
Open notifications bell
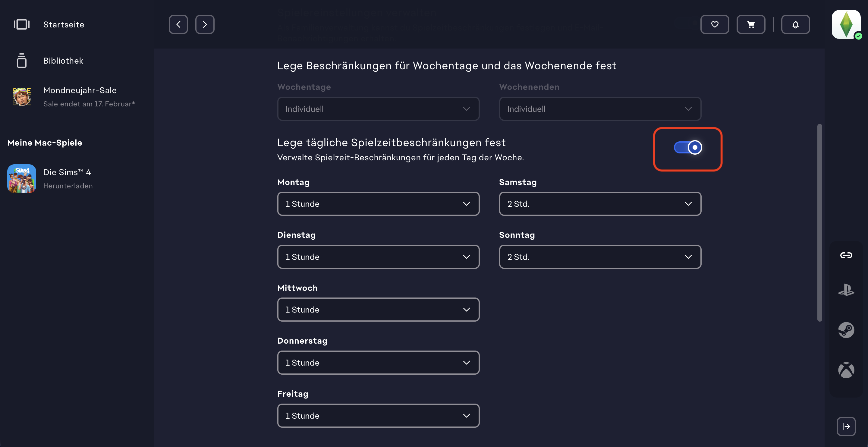[x=795, y=24]
